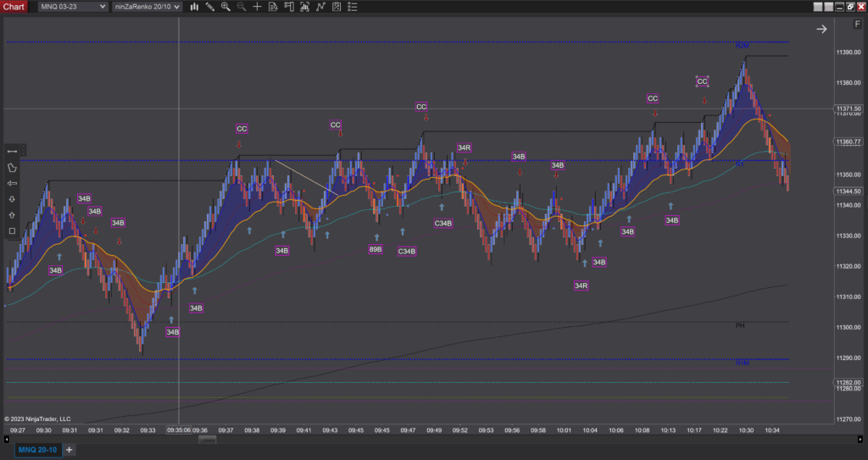Restore down the chart window

coord(850,7)
